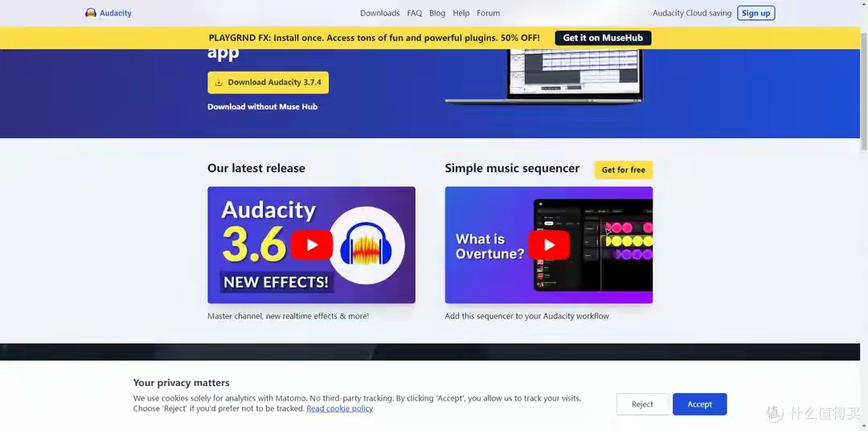Screen dimensions: 868x431
Task: Reject analytics cookies
Action: tap(643, 404)
